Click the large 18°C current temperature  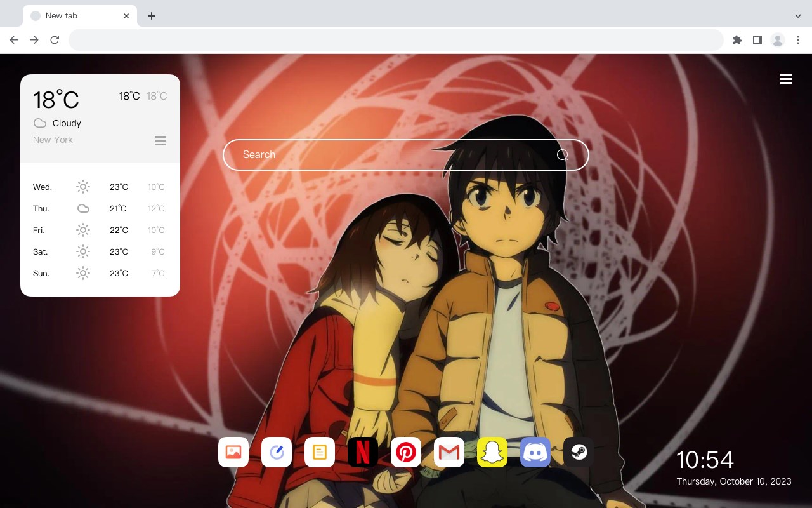tap(56, 100)
